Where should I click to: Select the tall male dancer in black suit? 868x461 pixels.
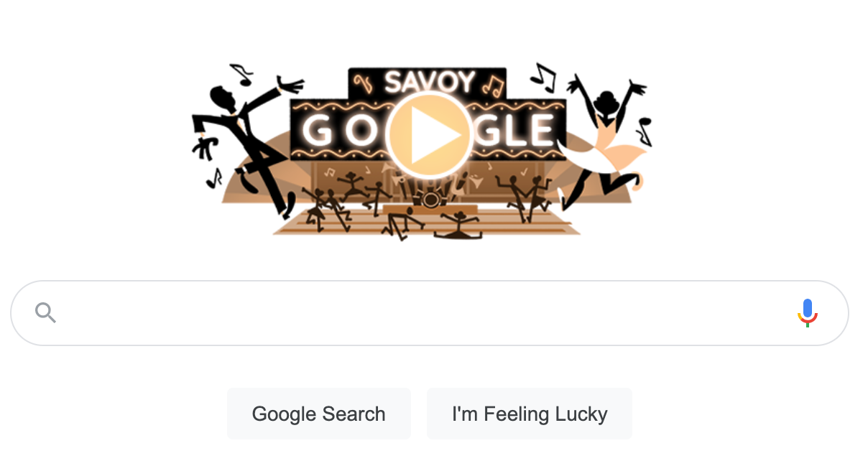click(248, 144)
